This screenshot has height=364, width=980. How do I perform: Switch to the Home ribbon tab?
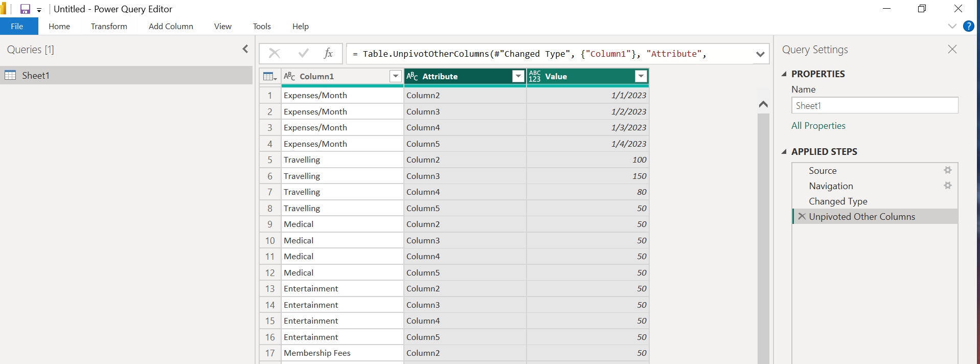[59, 26]
